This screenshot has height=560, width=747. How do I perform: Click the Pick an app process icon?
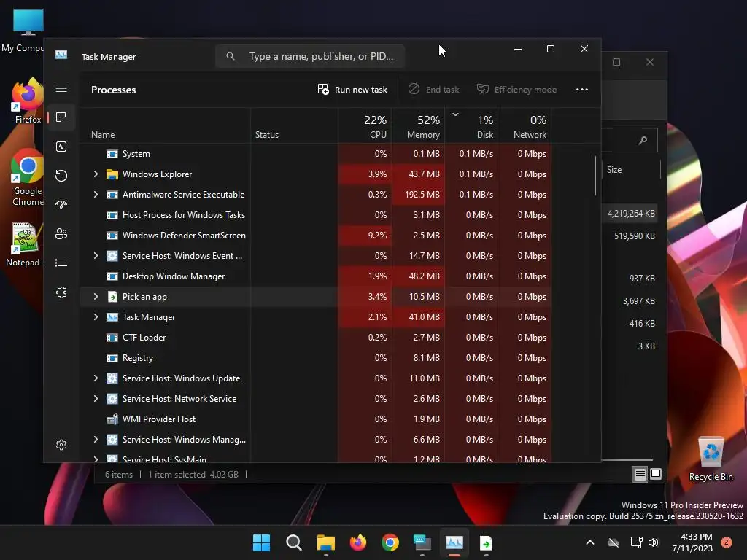click(x=112, y=297)
